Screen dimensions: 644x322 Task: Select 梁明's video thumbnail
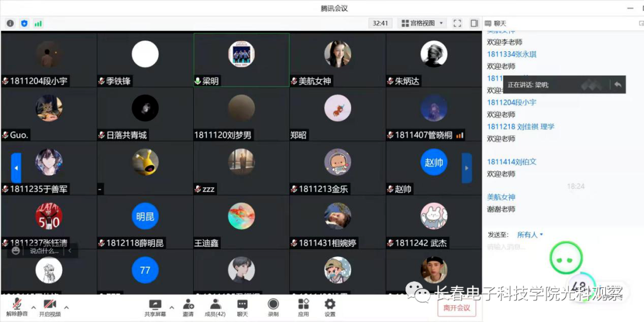coord(241,60)
